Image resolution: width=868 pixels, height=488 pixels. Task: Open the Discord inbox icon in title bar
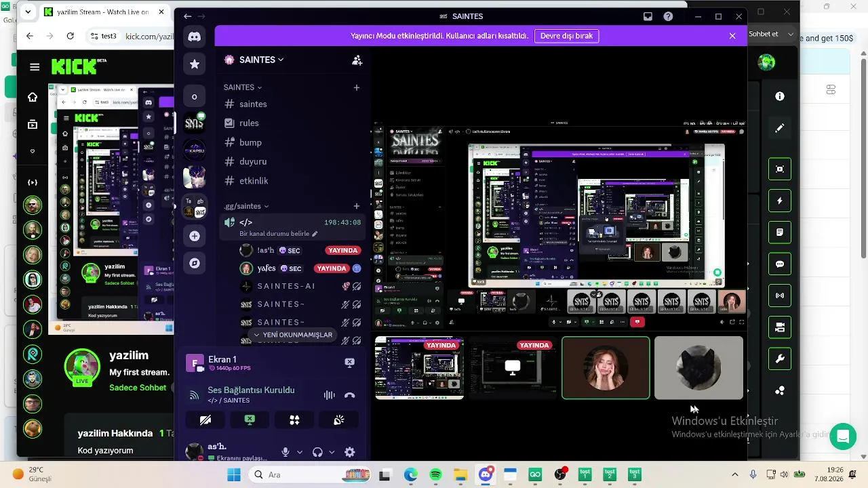pyautogui.click(x=648, y=16)
